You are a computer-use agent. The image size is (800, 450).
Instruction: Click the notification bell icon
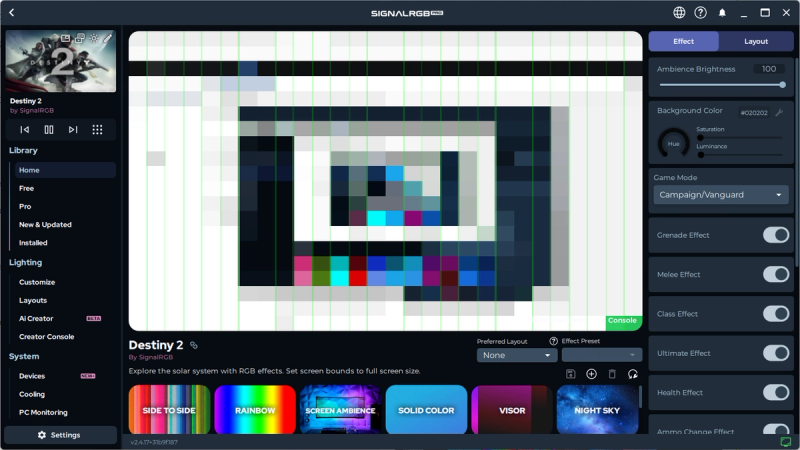click(x=722, y=13)
